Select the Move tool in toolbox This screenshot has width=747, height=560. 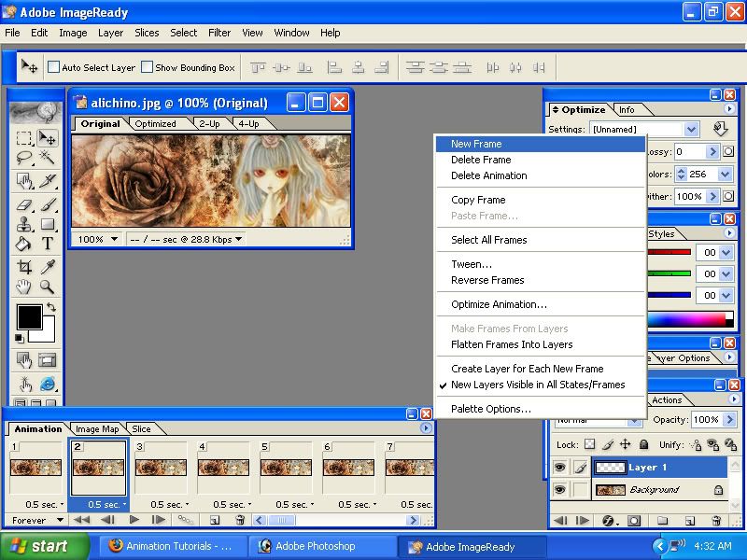[47, 138]
